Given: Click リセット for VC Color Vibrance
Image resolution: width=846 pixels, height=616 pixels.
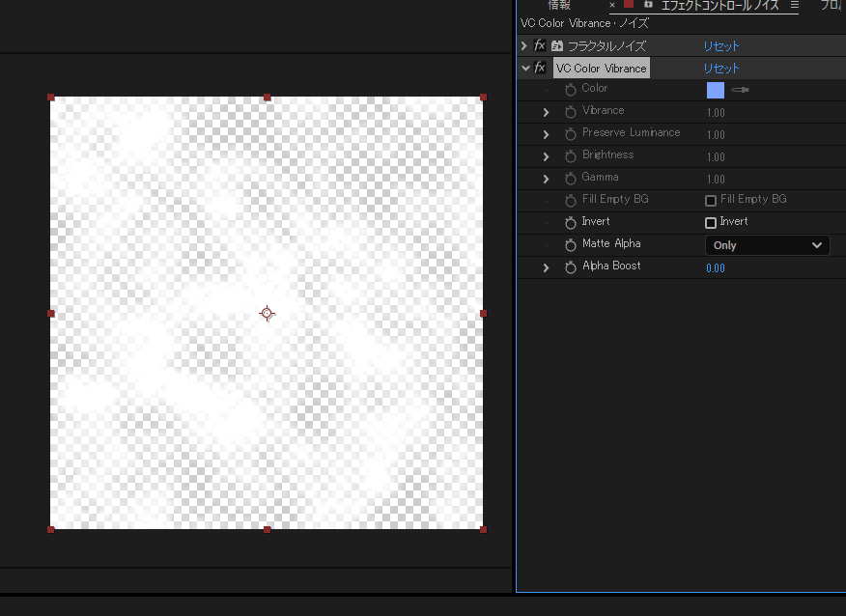Looking at the screenshot, I should [720, 68].
